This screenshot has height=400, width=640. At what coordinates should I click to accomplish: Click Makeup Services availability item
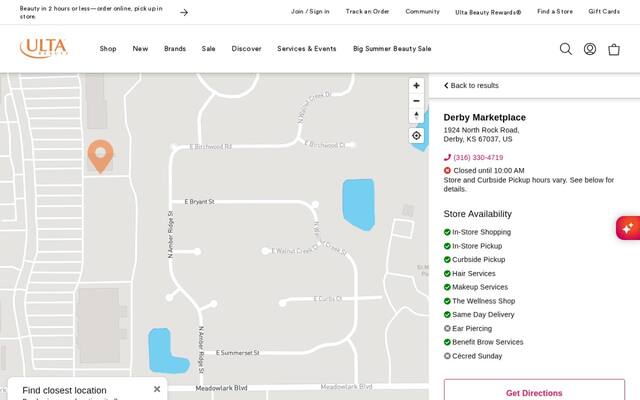[x=476, y=287]
